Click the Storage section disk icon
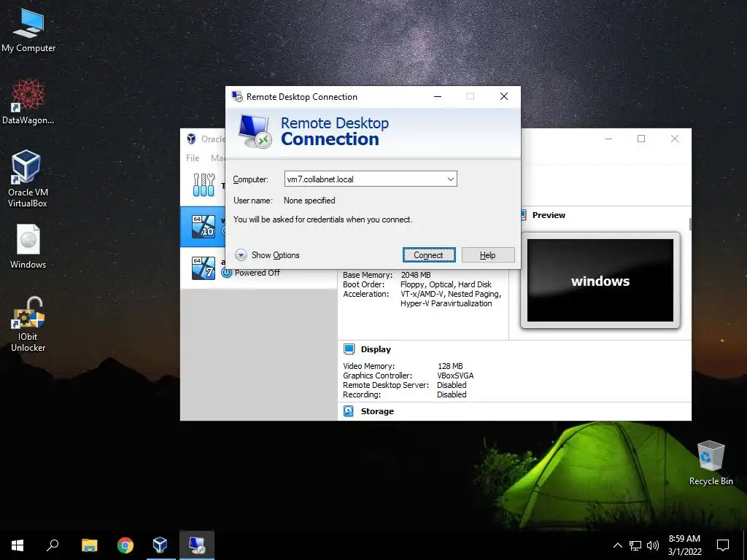 tap(349, 411)
